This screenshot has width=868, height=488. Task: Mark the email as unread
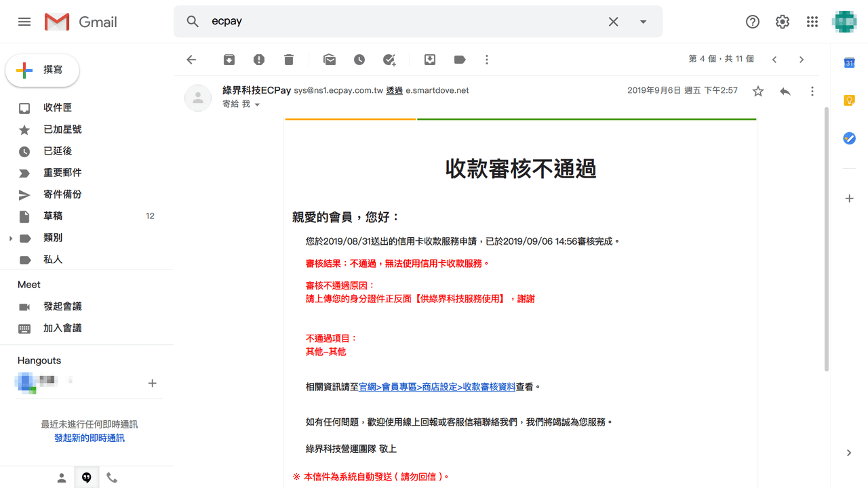(330, 60)
